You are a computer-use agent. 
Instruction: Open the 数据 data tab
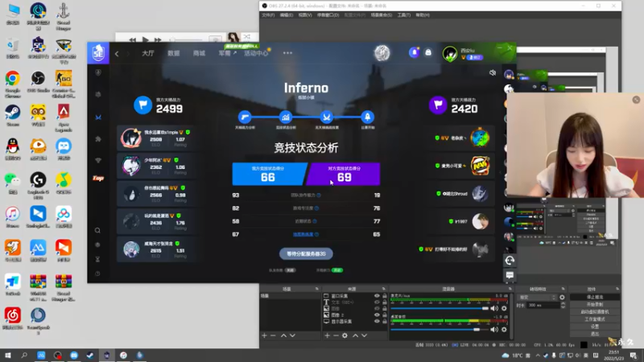[x=174, y=53]
